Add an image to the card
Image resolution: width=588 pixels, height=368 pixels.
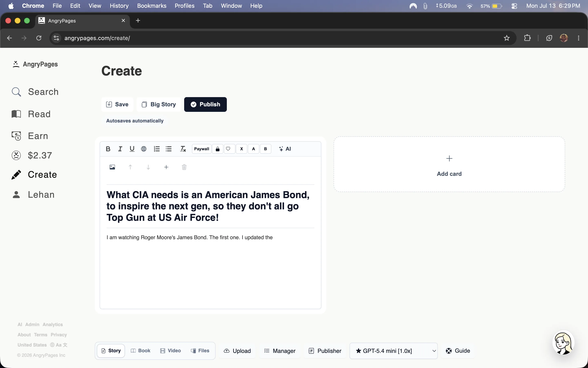coord(112,167)
